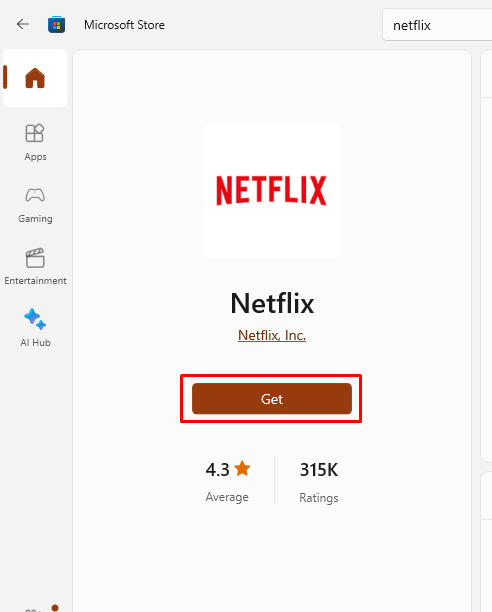Image resolution: width=492 pixels, height=612 pixels.
Task: Click the Netflix app title heading
Action: [x=272, y=303]
